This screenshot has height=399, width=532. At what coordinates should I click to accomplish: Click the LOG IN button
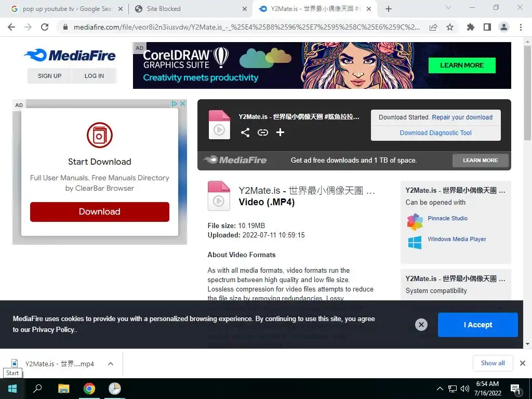tap(94, 76)
